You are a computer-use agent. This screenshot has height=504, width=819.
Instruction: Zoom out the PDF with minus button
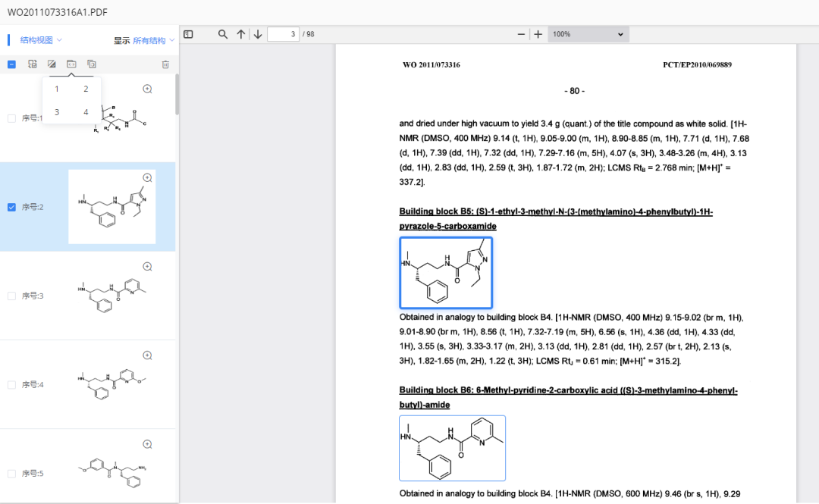coord(521,34)
